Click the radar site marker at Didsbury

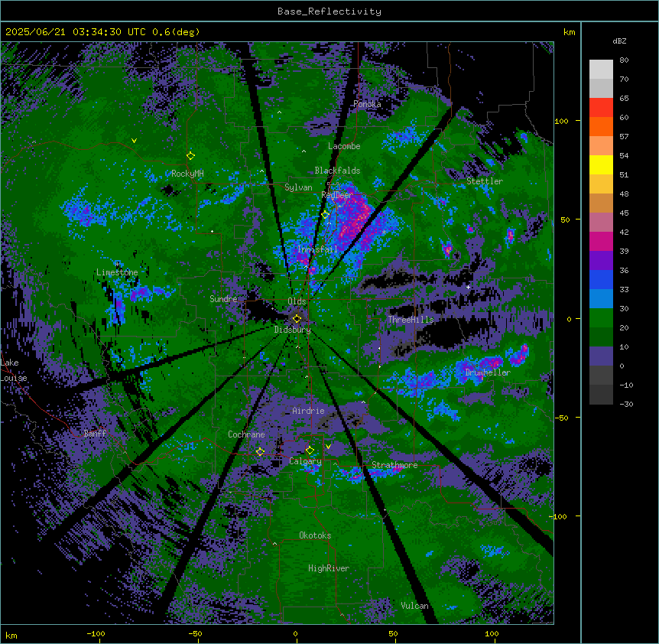(297, 319)
